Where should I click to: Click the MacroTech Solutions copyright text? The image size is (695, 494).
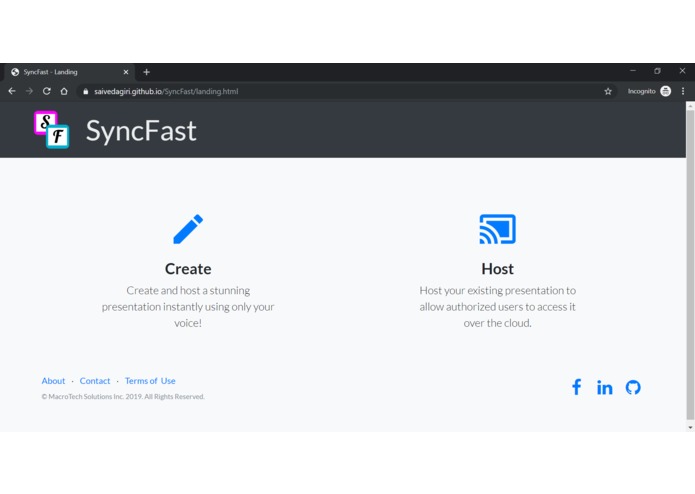pyautogui.click(x=123, y=397)
